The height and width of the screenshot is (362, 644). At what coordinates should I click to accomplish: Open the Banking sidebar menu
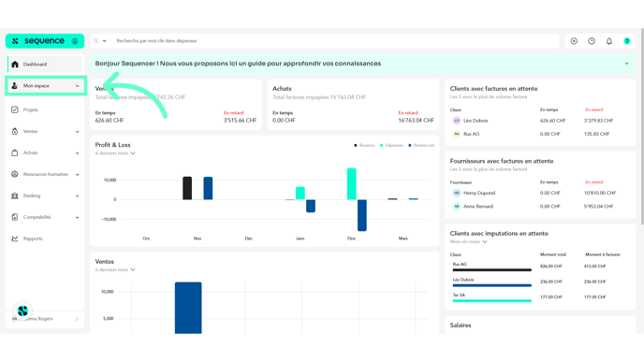(45, 195)
